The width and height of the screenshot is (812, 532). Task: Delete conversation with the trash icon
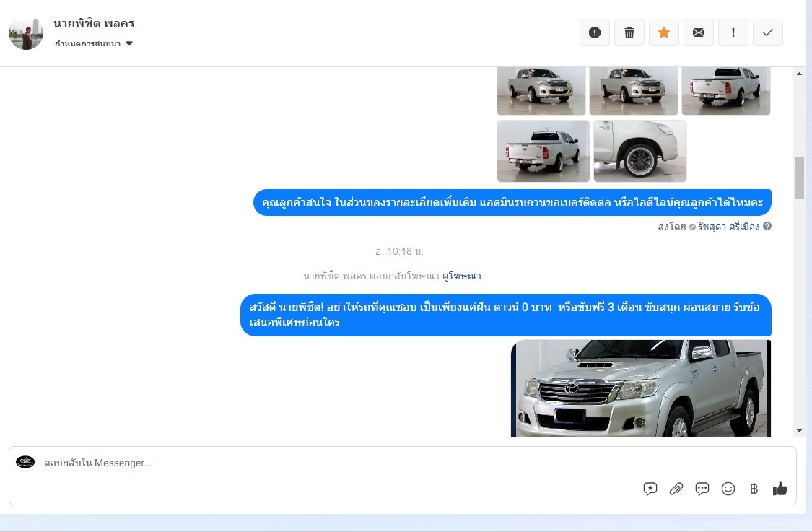(629, 32)
